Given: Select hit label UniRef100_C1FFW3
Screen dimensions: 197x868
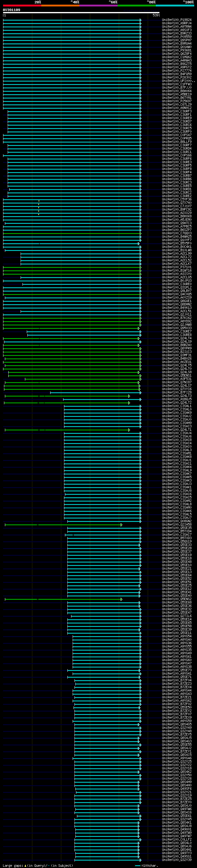Looking at the screenshot, I should coord(177,84).
